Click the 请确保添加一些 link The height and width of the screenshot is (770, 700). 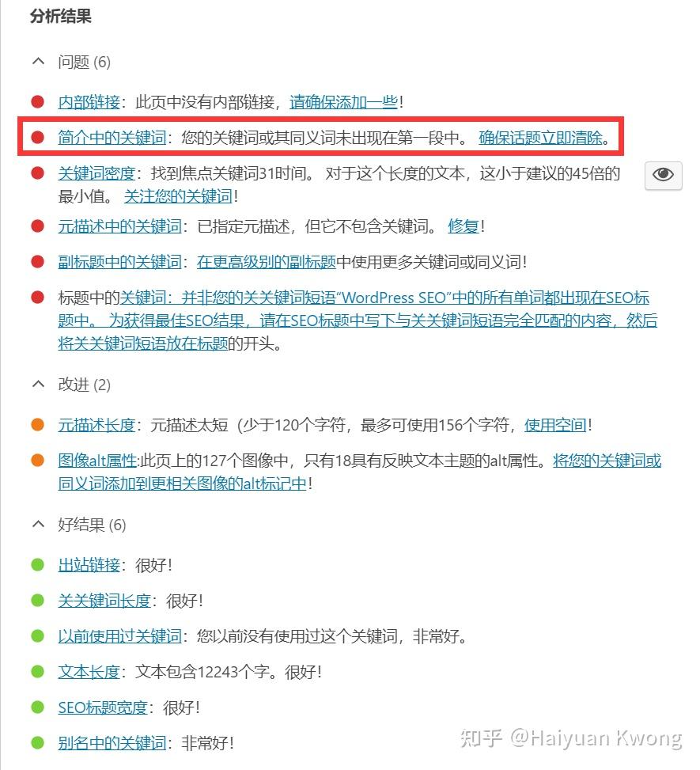pos(343,102)
